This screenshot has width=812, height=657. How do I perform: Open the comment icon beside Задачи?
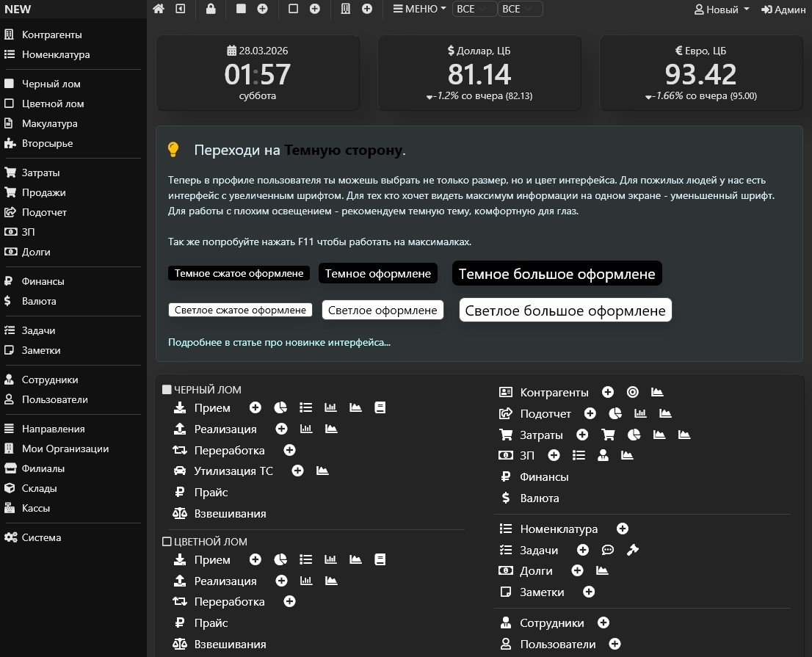point(608,550)
